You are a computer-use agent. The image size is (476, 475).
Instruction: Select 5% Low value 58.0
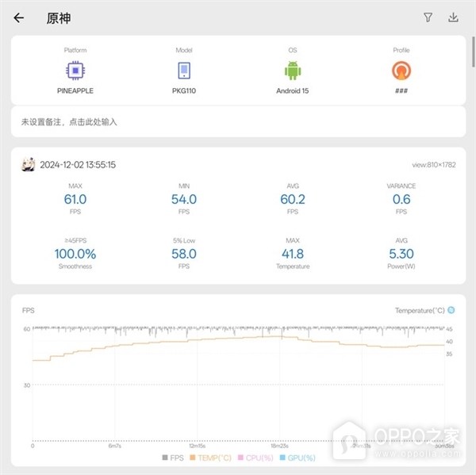[184, 254]
